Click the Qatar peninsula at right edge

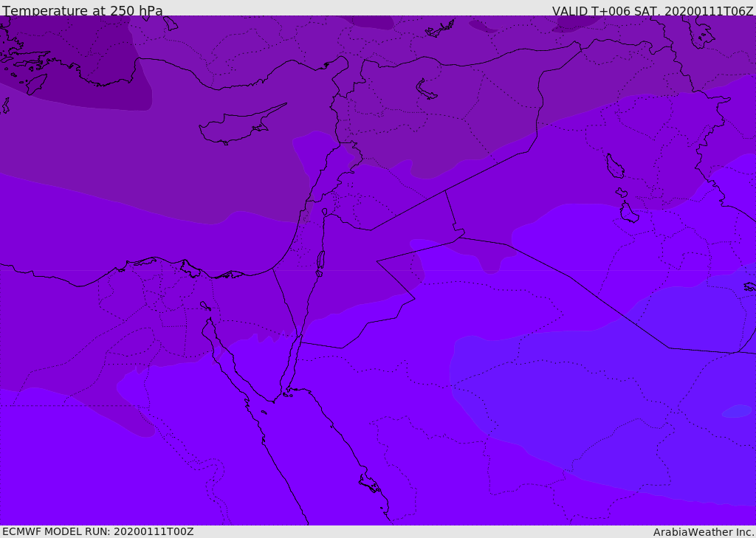(749, 286)
